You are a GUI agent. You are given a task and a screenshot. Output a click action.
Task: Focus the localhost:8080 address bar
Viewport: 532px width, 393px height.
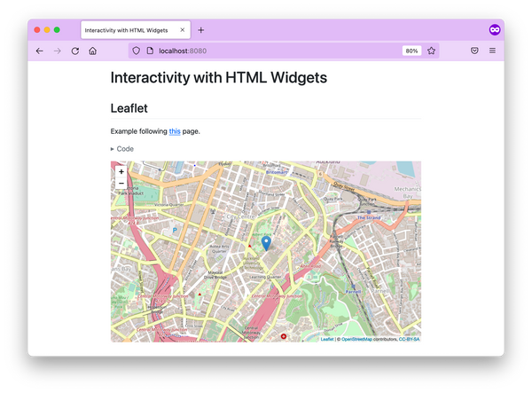coord(266,51)
